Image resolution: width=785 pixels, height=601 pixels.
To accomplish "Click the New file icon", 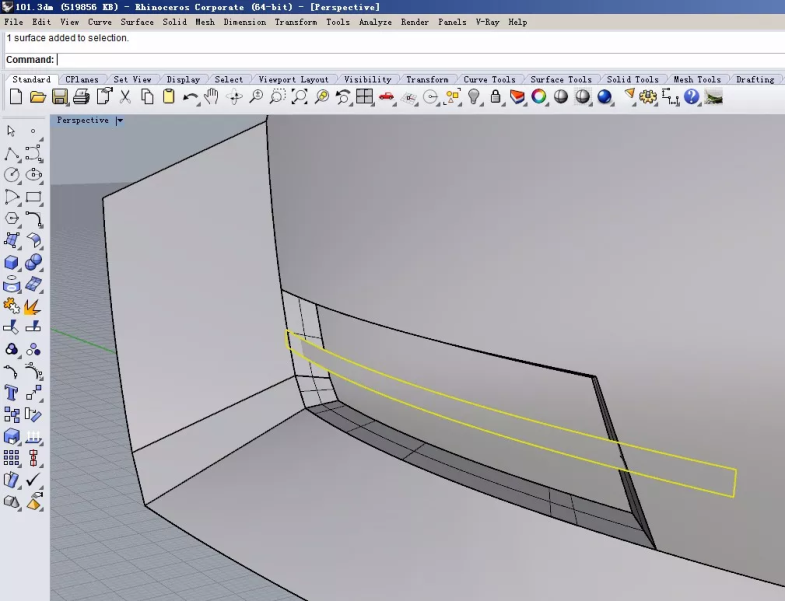I will click(15, 97).
